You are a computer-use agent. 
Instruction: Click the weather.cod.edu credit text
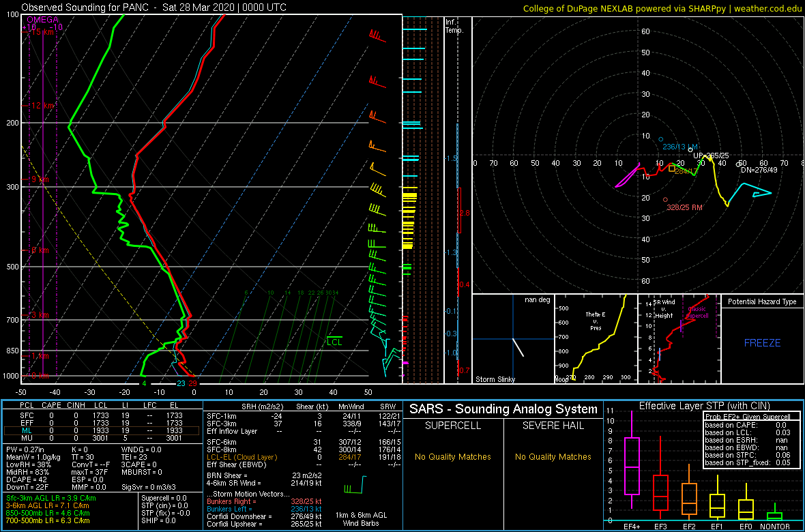769,9
